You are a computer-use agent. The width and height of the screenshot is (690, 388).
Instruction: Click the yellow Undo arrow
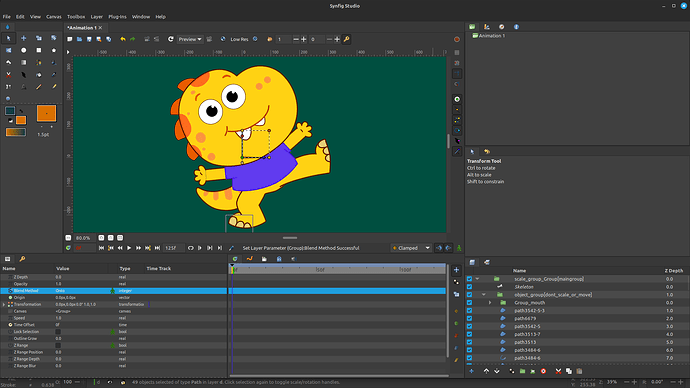coord(123,39)
